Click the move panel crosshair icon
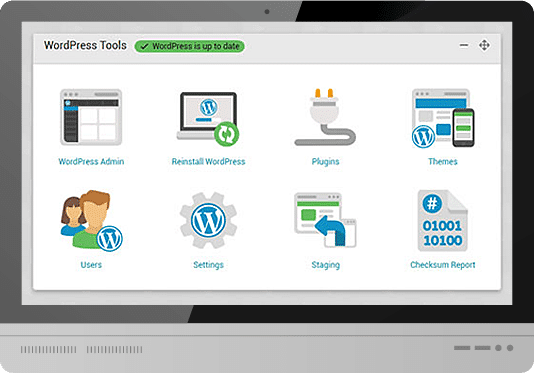 click(484, 45)
